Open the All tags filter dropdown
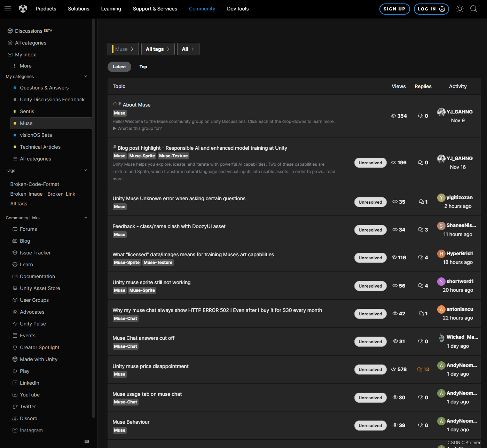 point(158,49)
